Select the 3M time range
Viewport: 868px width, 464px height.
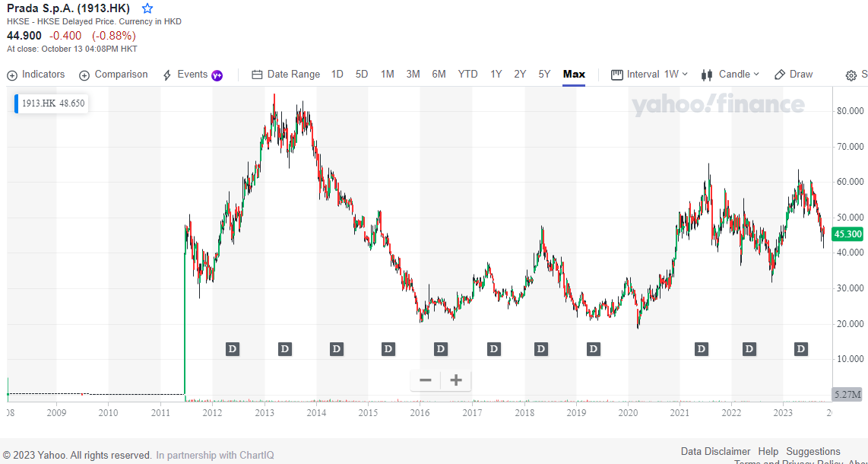tap(413, 75)
